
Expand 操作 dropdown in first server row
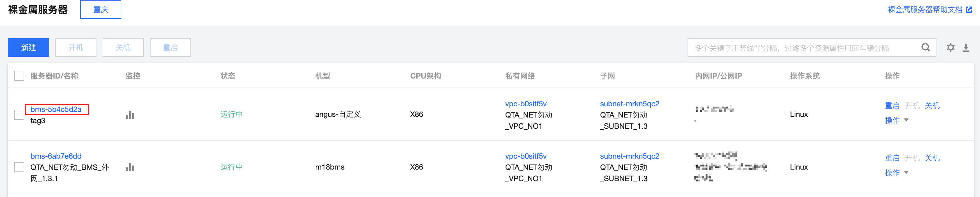tap(896, 120)
